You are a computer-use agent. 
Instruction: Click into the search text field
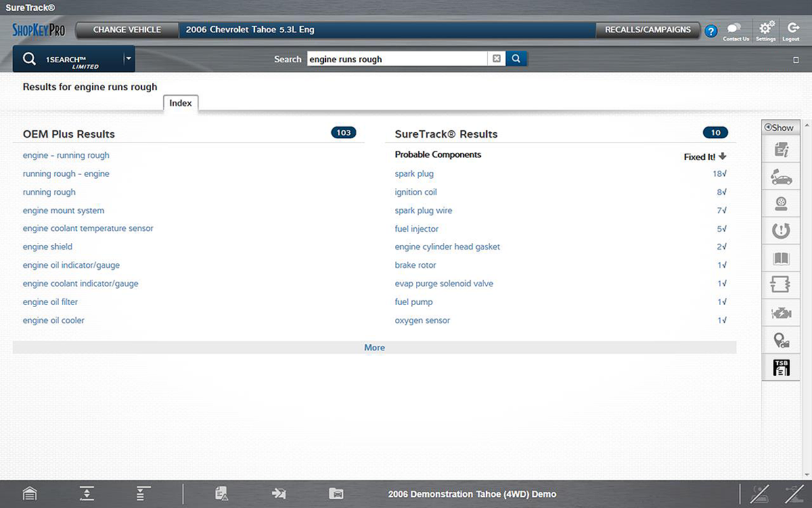[397, 60]
